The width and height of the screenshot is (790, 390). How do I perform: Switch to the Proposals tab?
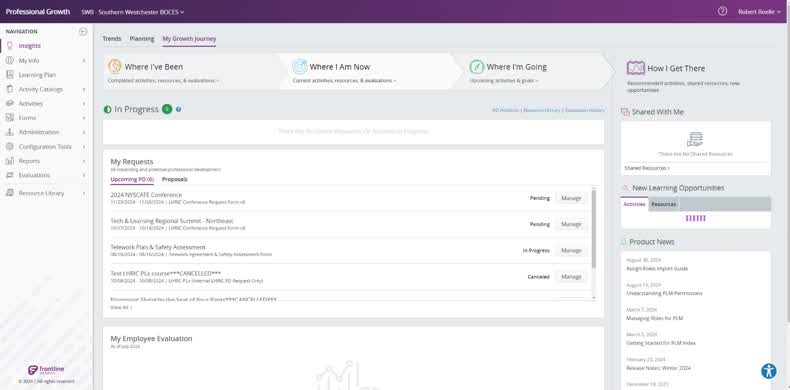[x=174, y=179]
